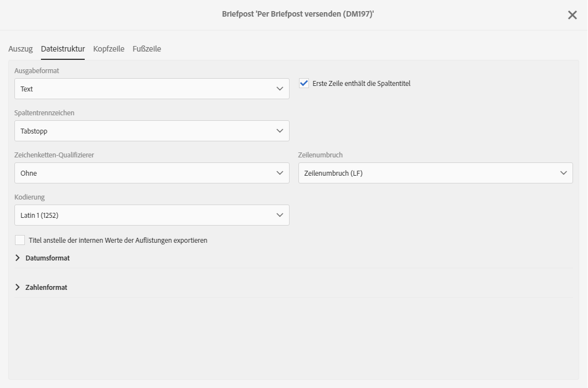The image size is (588, 388).
Task: Click the chevron arrow in the Kodierung field
Action: (x=280, y=215)
